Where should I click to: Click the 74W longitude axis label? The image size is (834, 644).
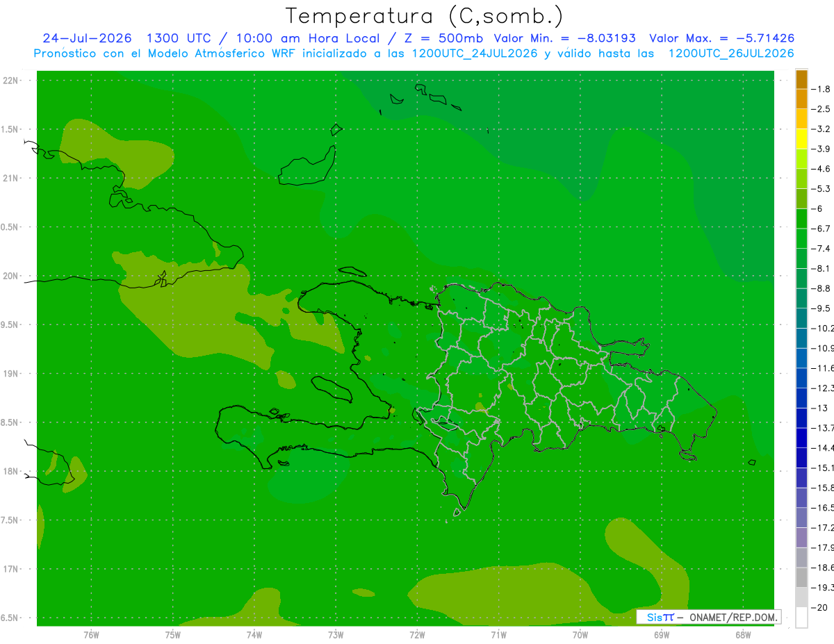pyautogui.click(x=254, y=634)
